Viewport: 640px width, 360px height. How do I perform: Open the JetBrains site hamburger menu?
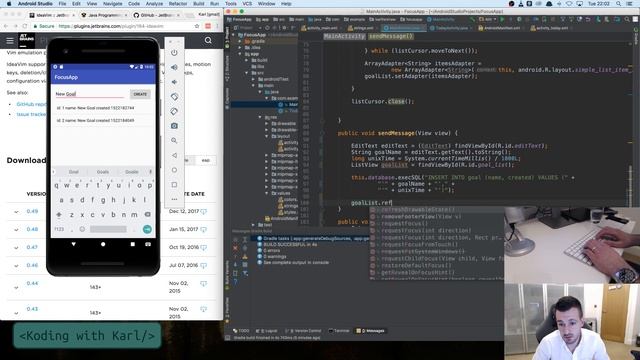point(10,40)
